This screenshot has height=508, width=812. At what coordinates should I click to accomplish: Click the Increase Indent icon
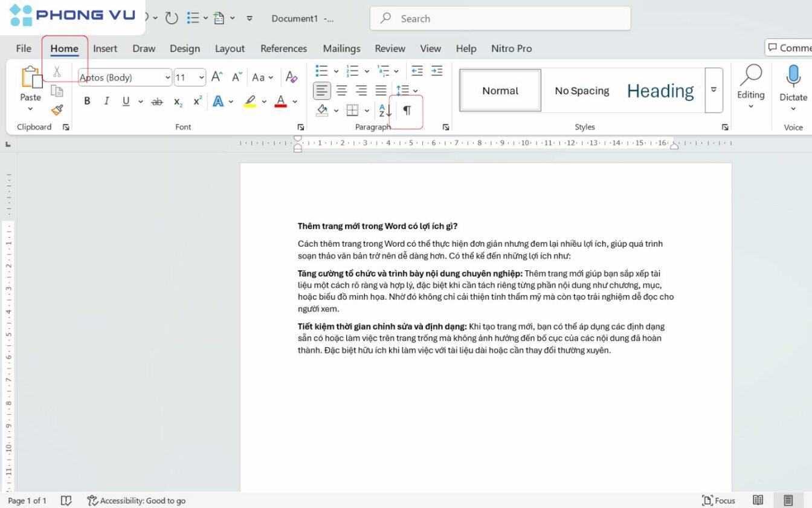click(437, 71)
